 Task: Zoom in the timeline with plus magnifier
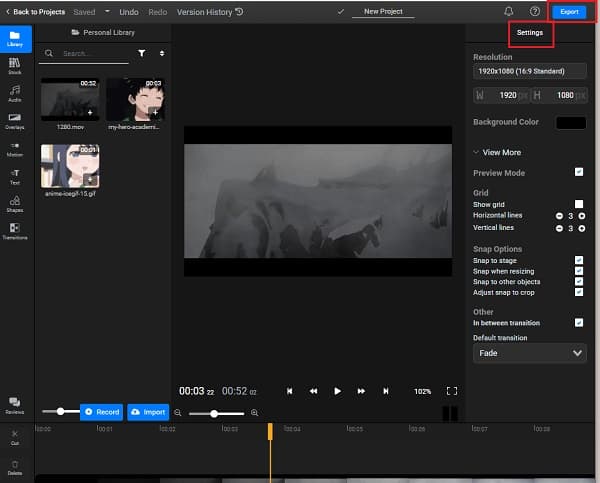(254, 413)
